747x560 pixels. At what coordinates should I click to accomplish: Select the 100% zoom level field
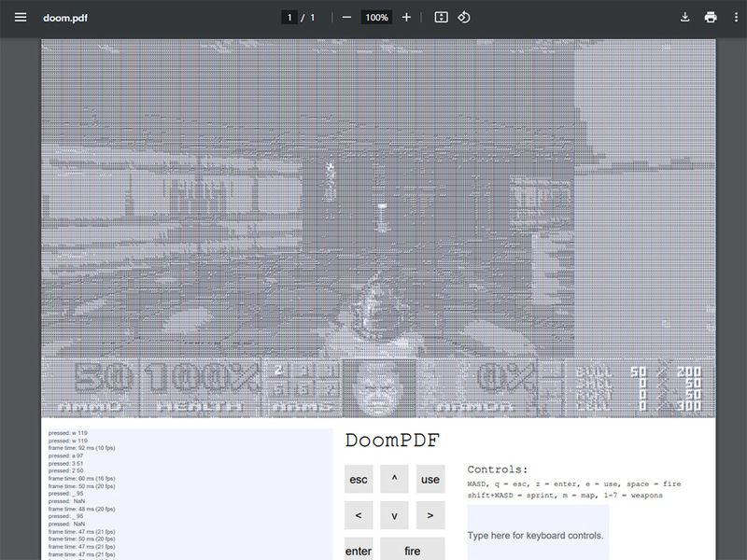click(376, 18)
